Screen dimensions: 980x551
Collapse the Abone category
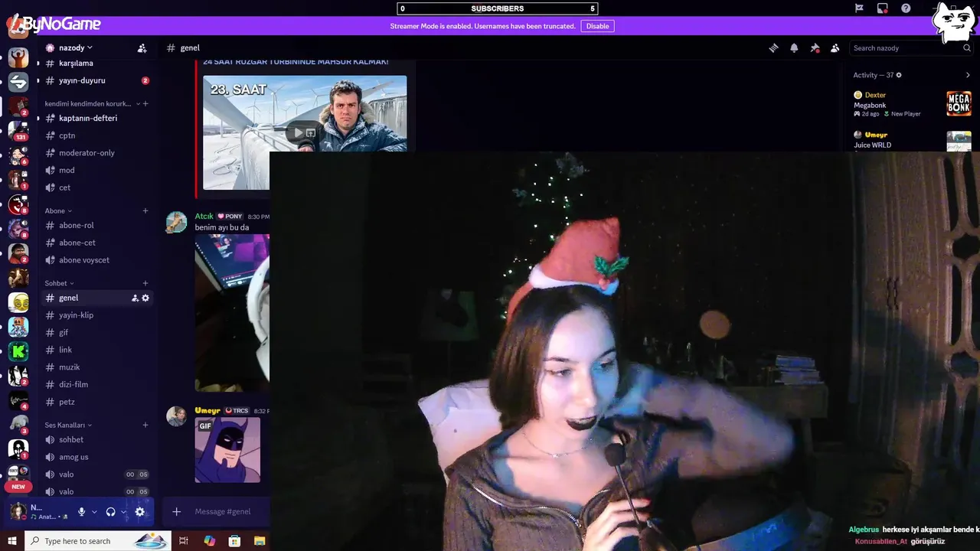pyautogui.click(x=58, y=210)
